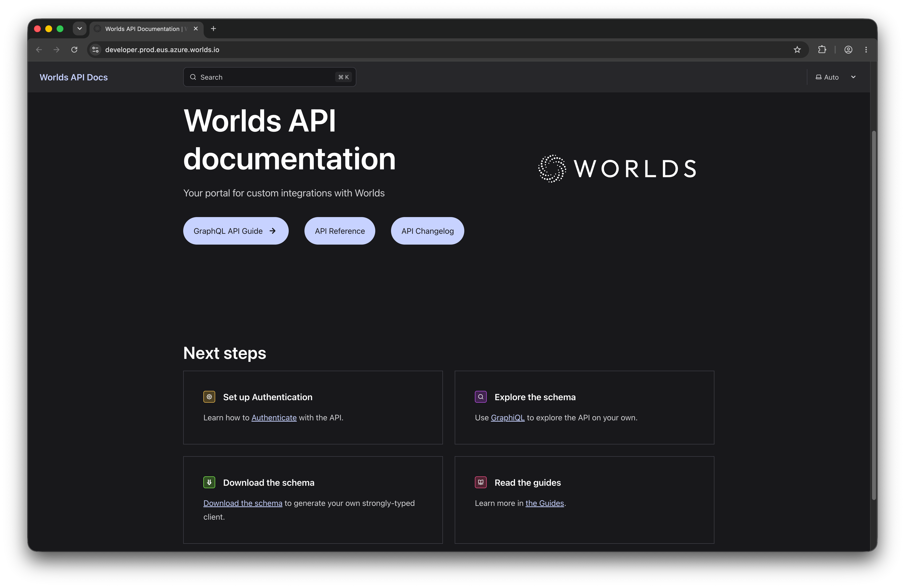Open the browser extensions puzzle icon
The image size is (905, 588).
[x=822, y=50]
